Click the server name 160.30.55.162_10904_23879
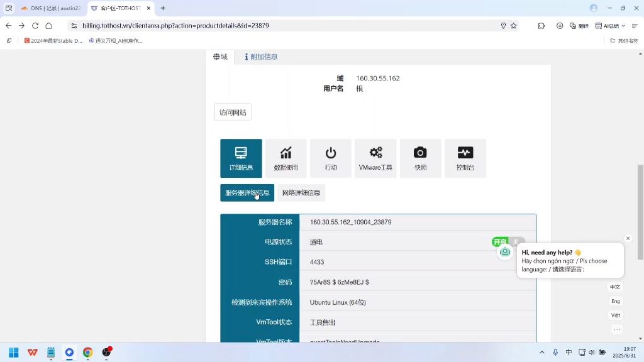The image size is (644, 362). 350,222
